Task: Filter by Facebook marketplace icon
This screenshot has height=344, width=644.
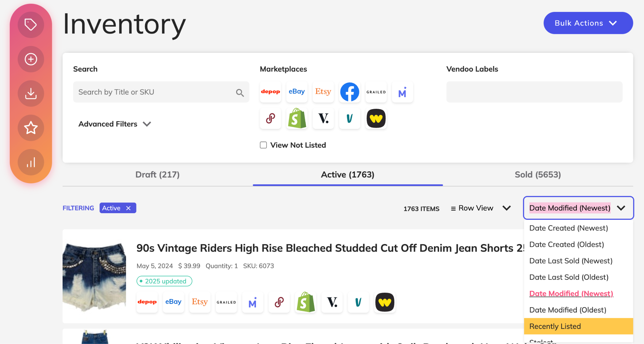Action: (350, 92)
